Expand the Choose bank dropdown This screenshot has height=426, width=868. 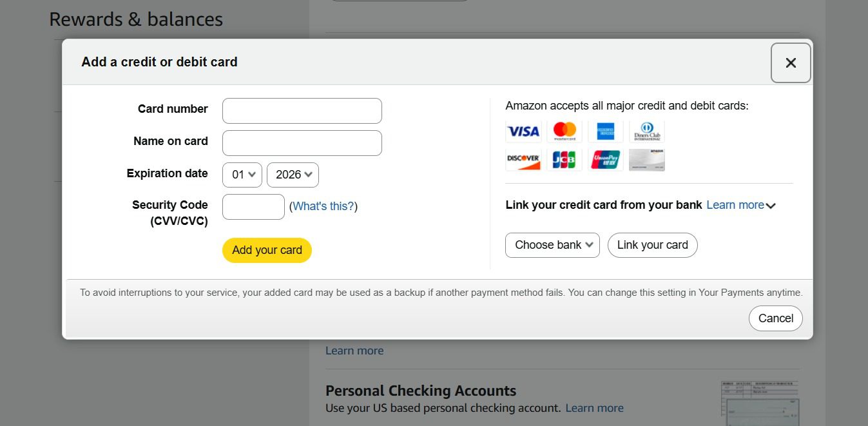coord(552,245)
